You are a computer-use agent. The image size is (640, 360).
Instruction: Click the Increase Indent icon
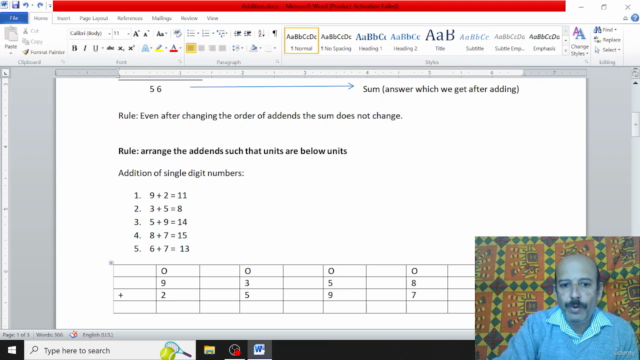point(247,33)
